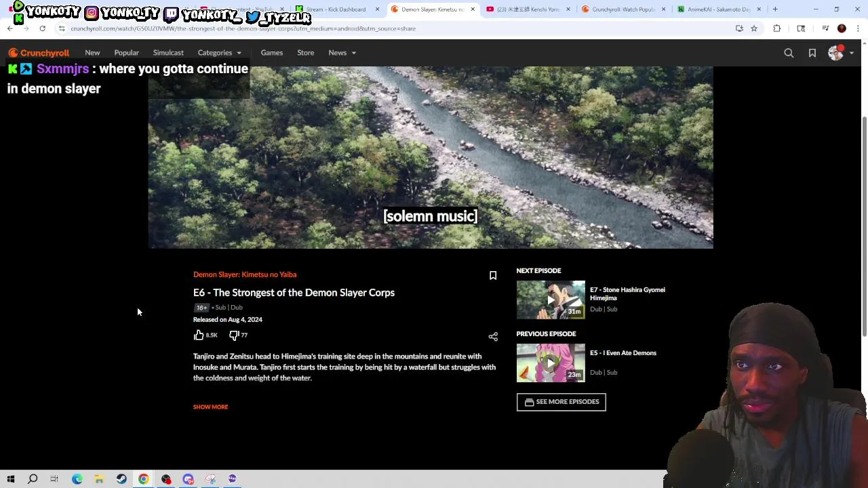The image size is (868, 488).
Task: Open the Store link
Action: [x=305, y=53]
